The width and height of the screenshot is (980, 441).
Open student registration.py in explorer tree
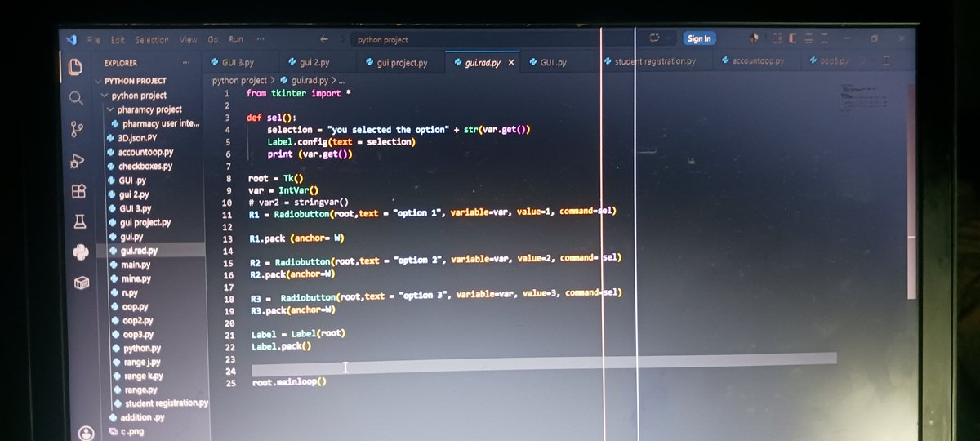click(x=167, y=403)
